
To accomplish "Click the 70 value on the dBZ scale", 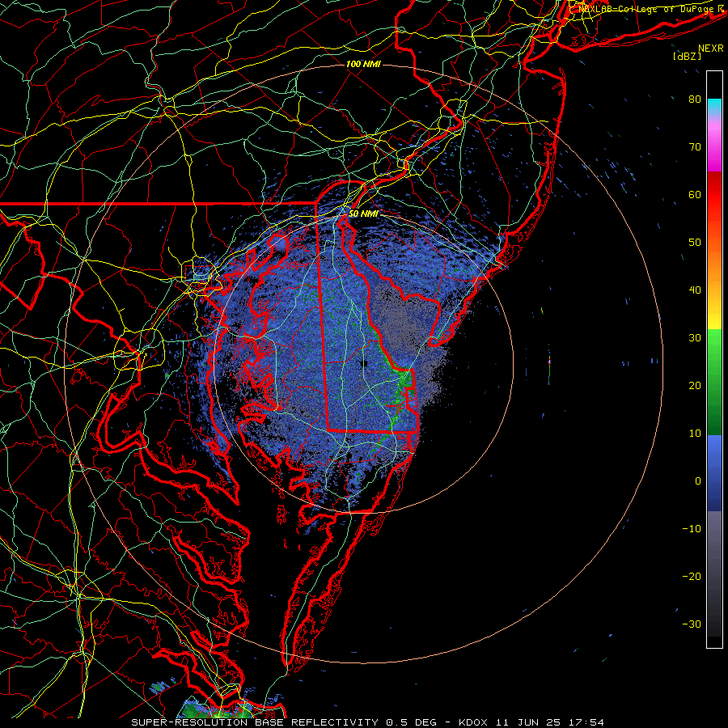I will point(695,147).
